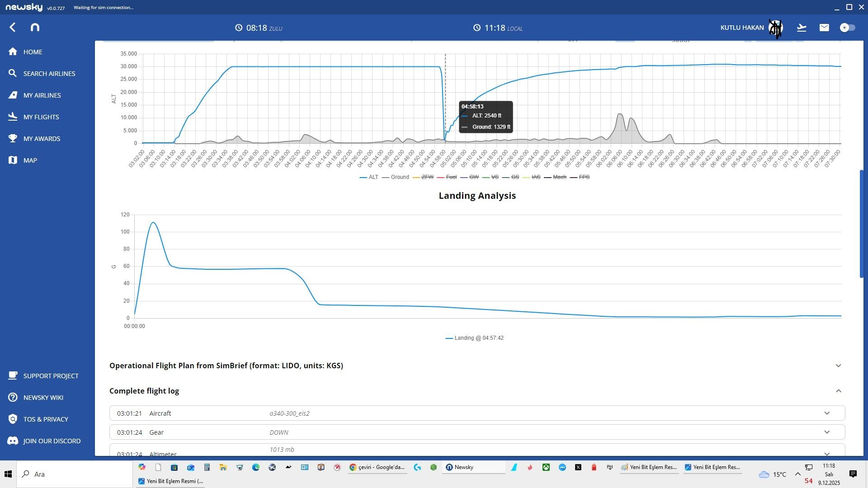Click the My Awards trophy icon
The height and width of the screenshot is (488, 868).
point(13,139)
